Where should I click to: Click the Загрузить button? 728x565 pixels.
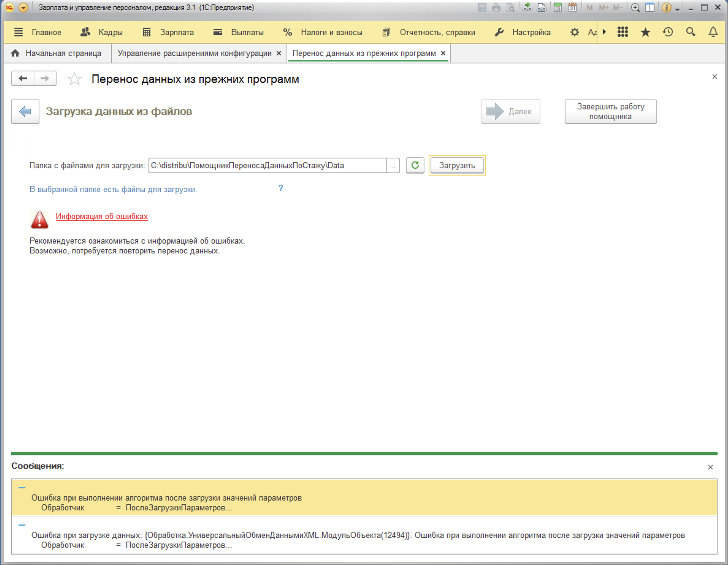457,165
